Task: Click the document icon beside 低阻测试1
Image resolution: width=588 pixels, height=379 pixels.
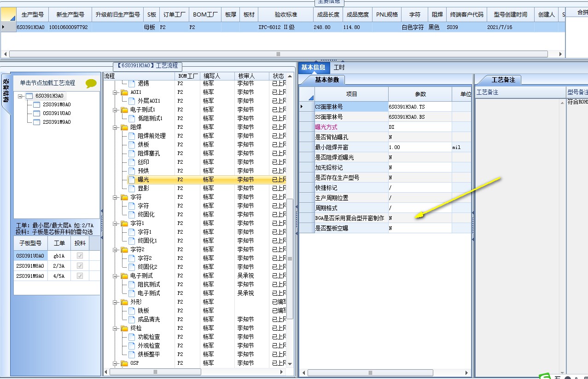Action: [x=132, y=118]
